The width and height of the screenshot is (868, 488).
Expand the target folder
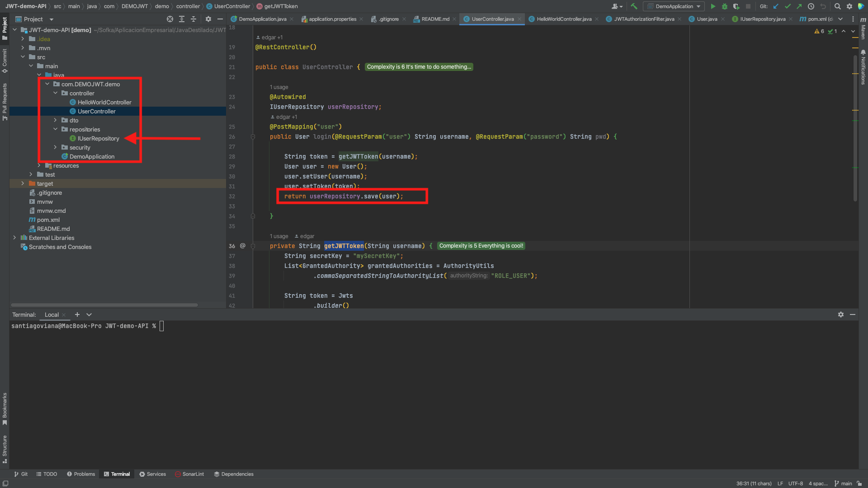click(x=23, y=183)
